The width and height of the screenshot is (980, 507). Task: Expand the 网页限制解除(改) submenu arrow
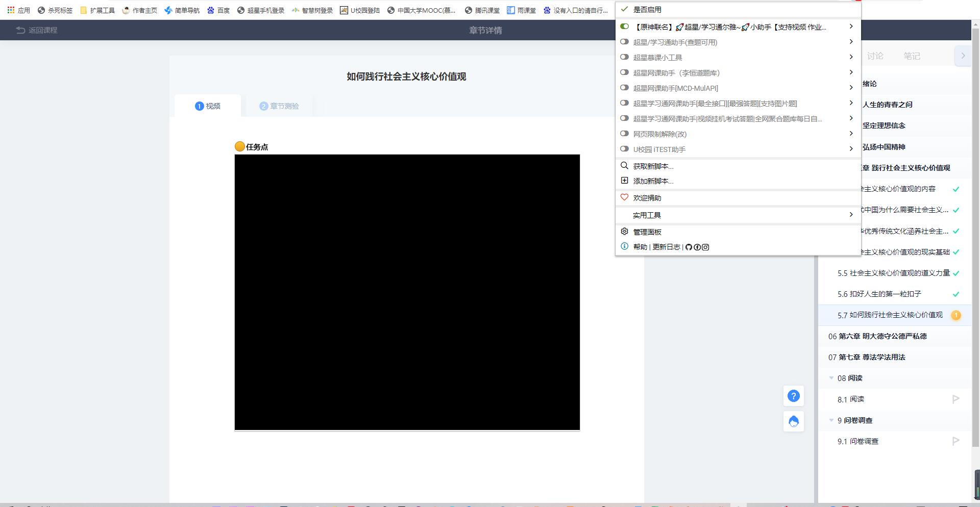click(851, 134)
